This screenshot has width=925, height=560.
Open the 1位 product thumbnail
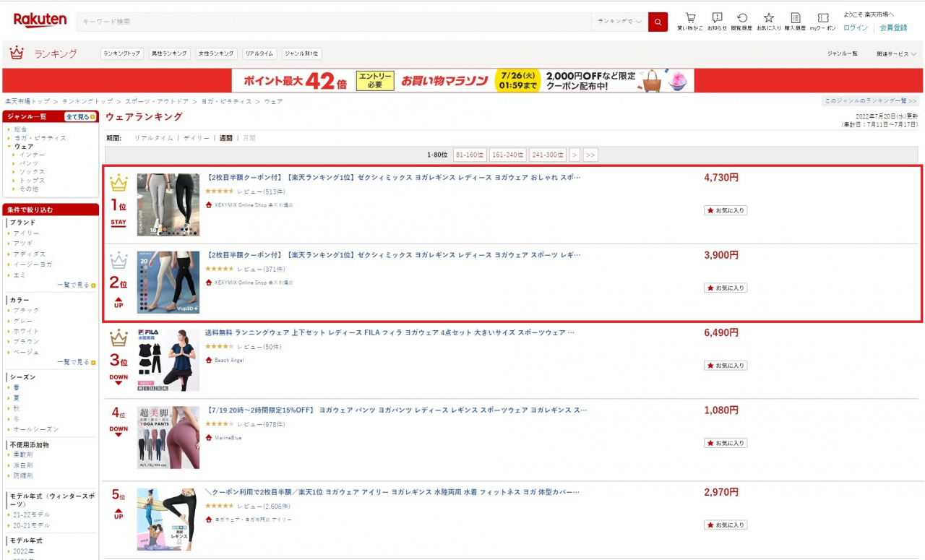click(x=168, y=204)
